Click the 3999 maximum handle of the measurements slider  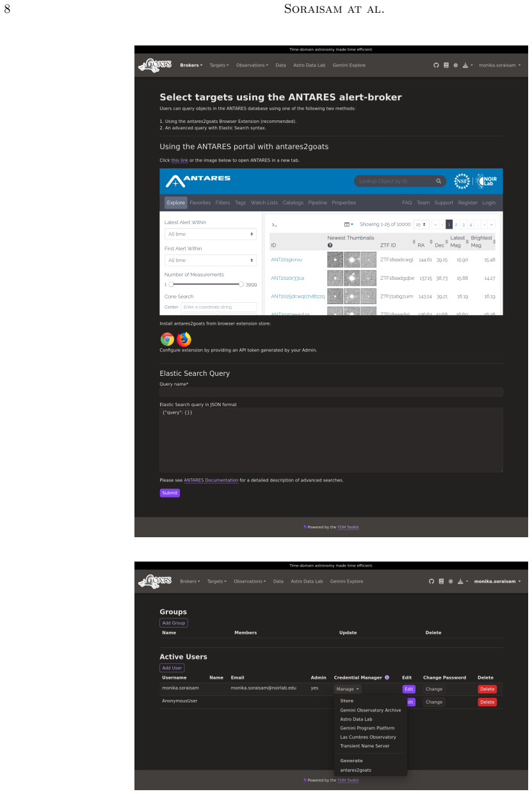tap(241, 284)
